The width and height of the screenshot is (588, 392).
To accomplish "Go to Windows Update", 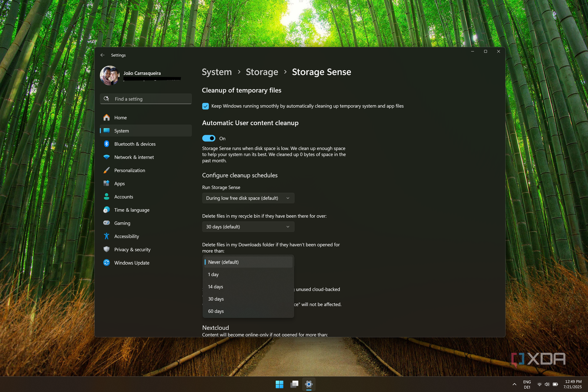I will click(131, 263).
